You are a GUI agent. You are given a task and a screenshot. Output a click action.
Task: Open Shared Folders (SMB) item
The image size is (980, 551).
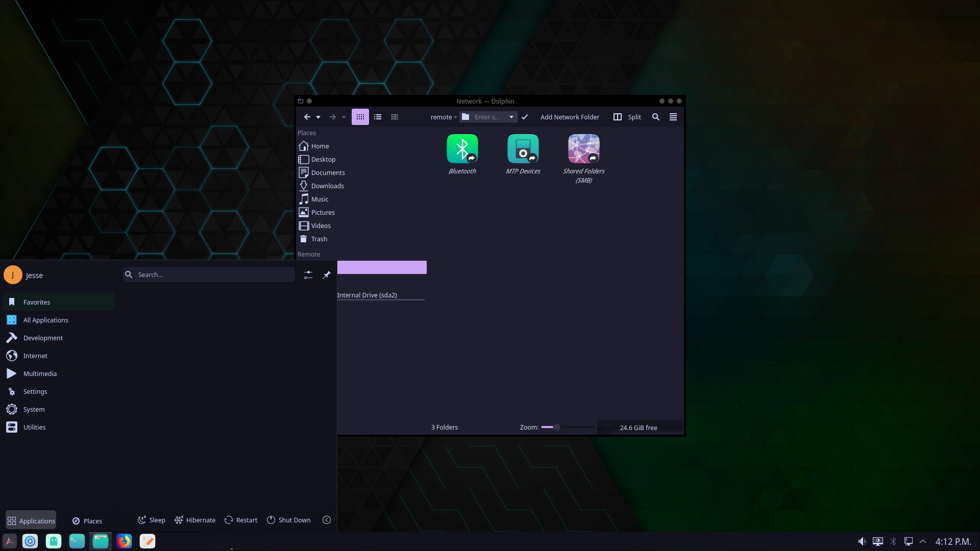pos(583,159)
